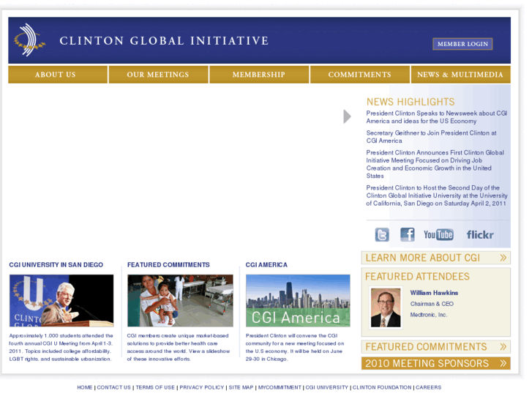
Task: Open CGI University Second Day headline
Action: coord(437,195)
